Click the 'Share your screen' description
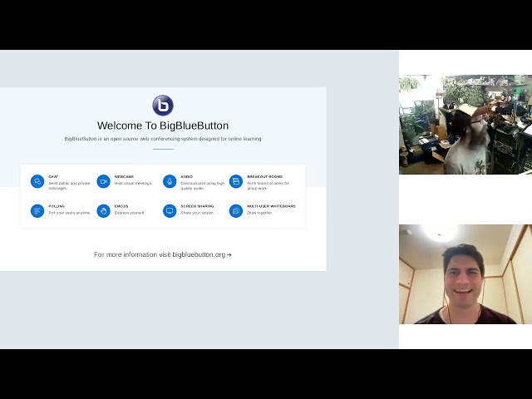 click(198, 213)
